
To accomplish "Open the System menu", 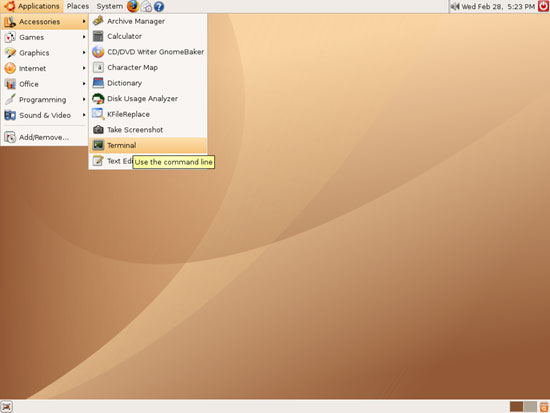I will tap(110, 6).
